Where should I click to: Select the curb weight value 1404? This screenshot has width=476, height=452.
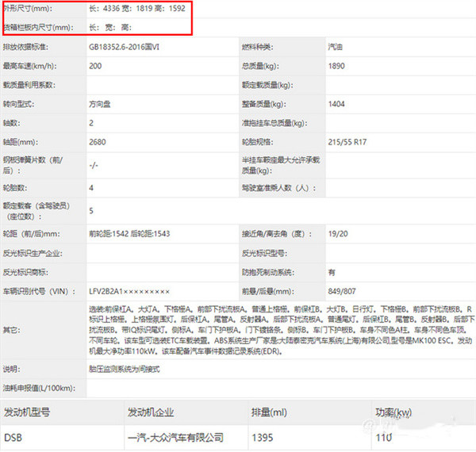tap(337, 104)
